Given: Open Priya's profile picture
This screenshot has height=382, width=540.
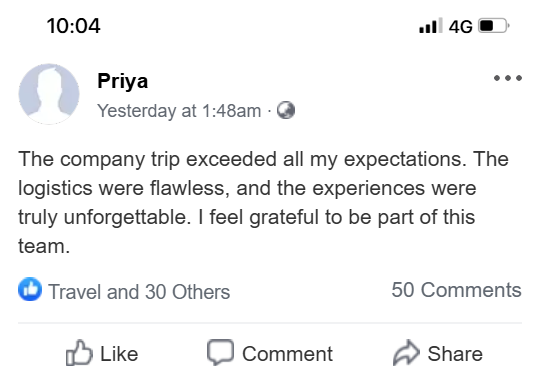Looking at the screenshot, I should click(x=49, y=94).
